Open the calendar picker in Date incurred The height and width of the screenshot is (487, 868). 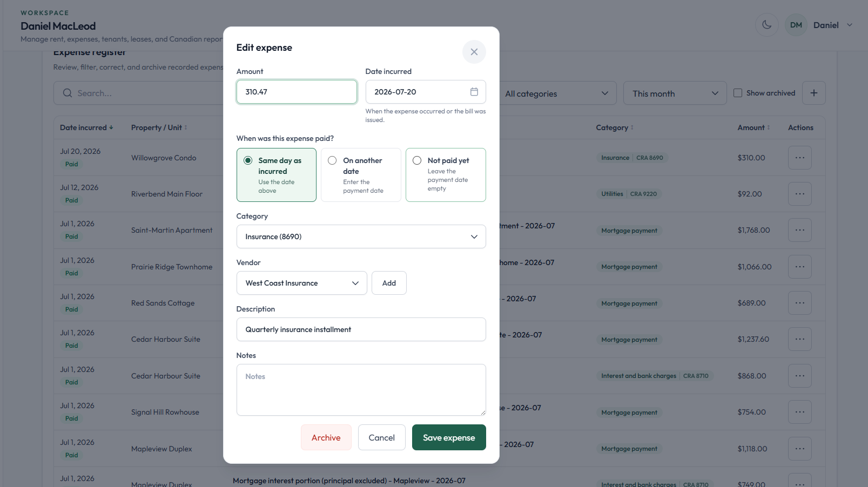click(474, 92)
